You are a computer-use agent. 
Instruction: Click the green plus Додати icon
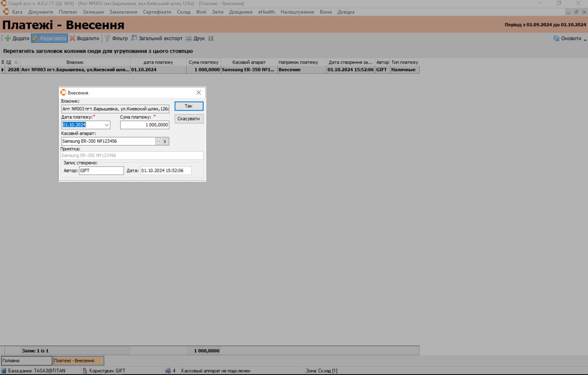tap(8, 38)
